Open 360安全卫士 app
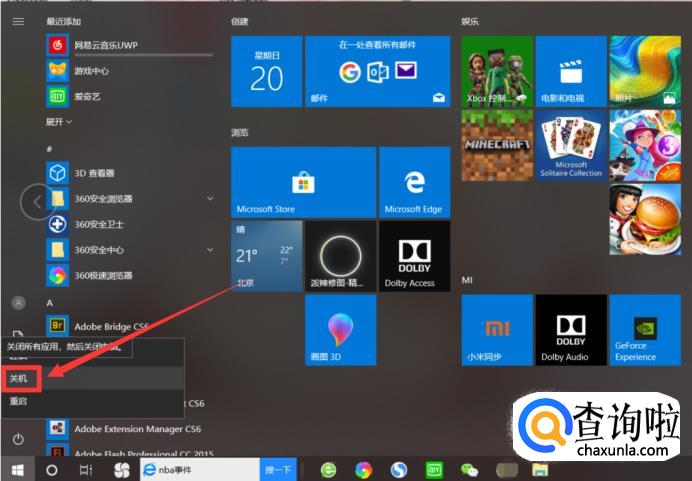Screen dimensions: 692x481 [x=130, y=224]
